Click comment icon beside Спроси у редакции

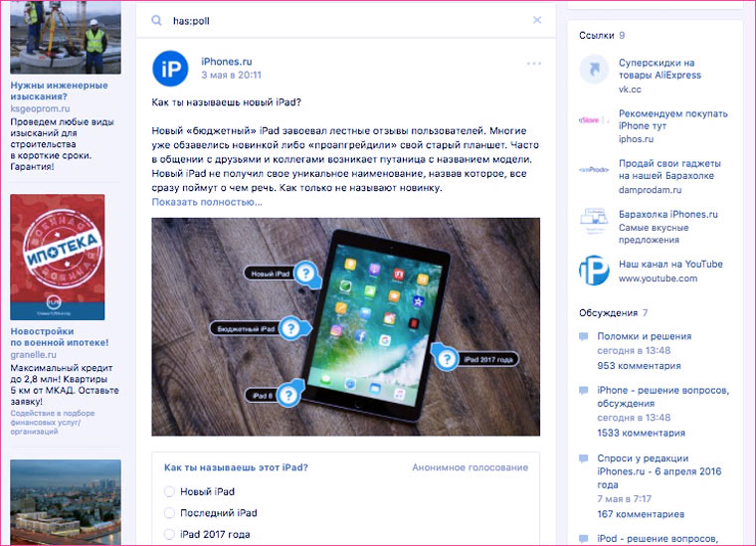coord(583,458)
